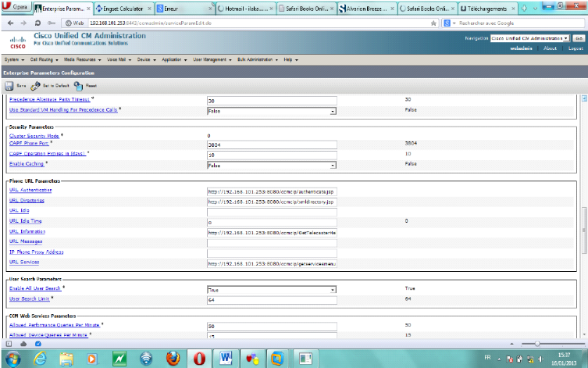Image resolution: width=588 pixels, height=368 pixels.
Task: Click the Reset icon
Action: coord(78,86)
